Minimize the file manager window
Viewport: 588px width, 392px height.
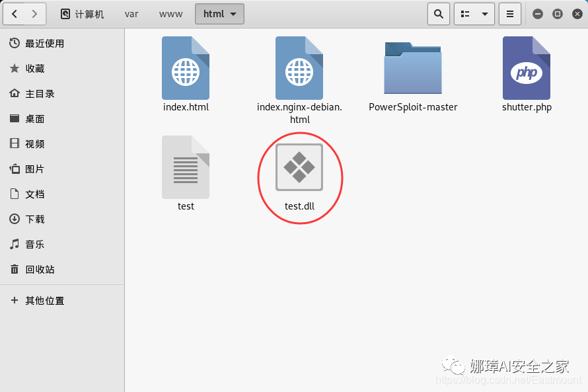coord(538,15)
